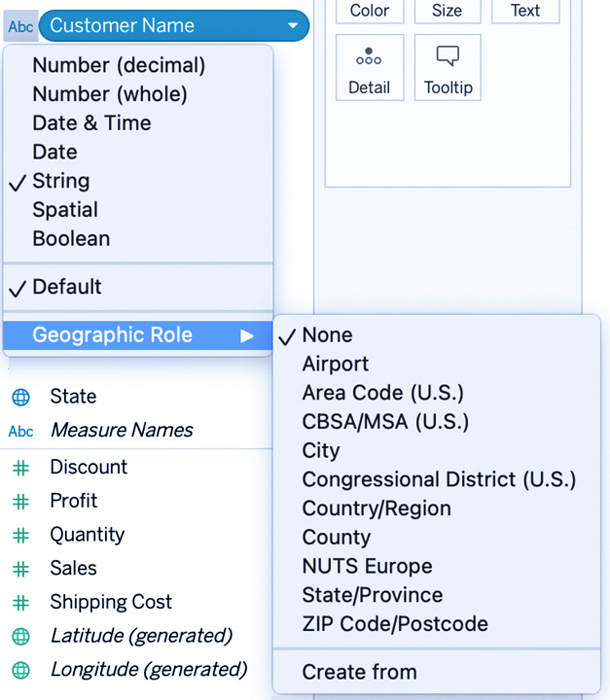Click the Detail marks card button

tap(370, 68)
